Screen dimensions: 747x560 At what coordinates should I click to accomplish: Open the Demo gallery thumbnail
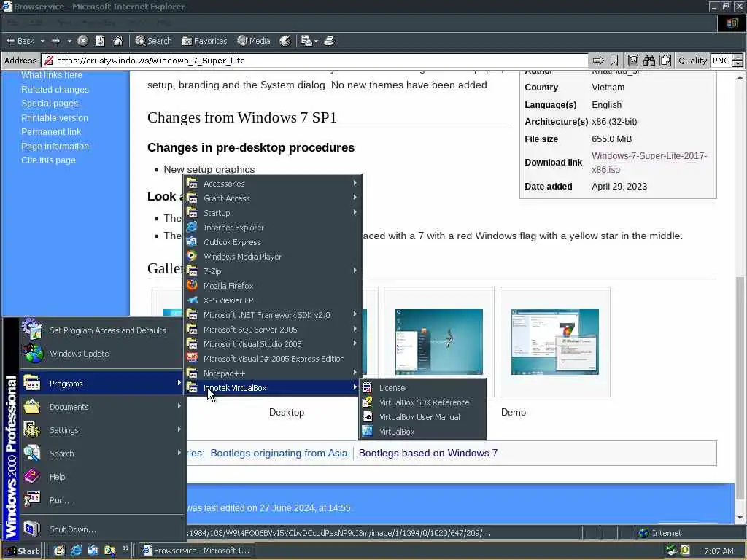tap(554, 341)
